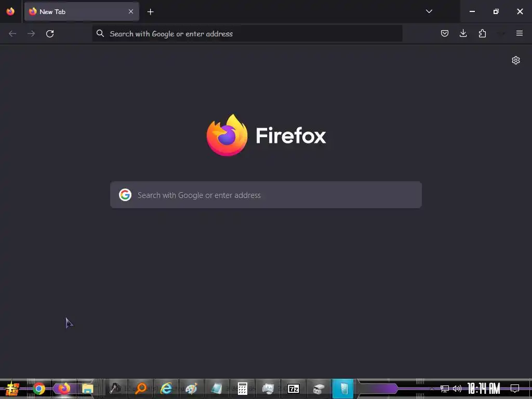
Task: Open the Start menu on the taskbar
Action: click(12, 389)
